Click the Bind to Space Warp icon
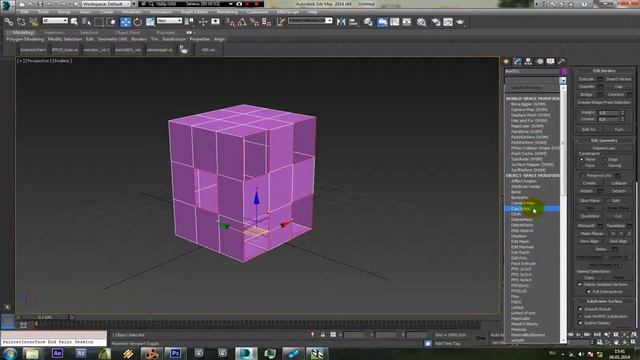The image size is (640, 360). 33,22
